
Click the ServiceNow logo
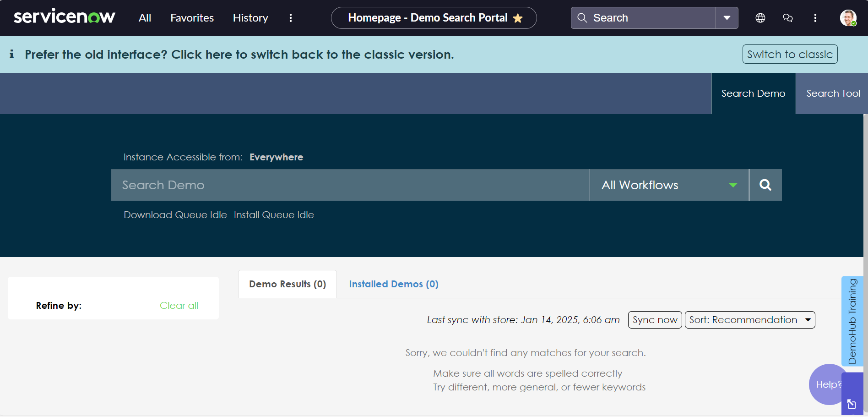pyautogui.click(x=64, y=17)
